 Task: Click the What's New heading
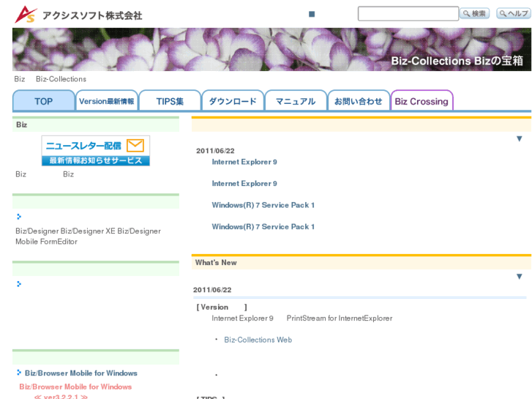point(216,263)
